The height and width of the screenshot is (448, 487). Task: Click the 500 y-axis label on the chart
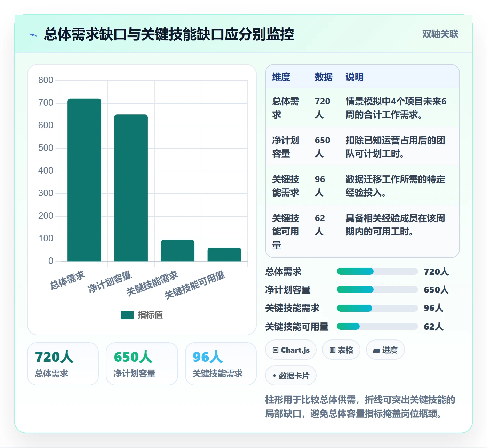46,148
